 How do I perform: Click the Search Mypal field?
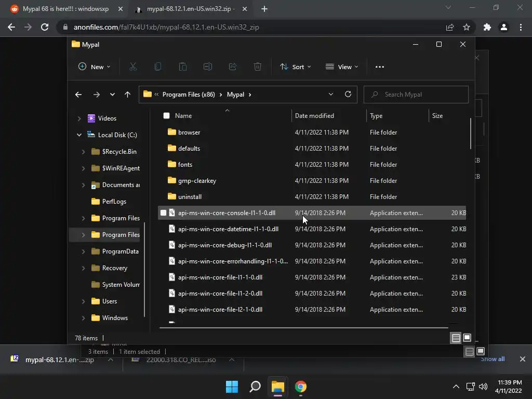click(416, 95)
